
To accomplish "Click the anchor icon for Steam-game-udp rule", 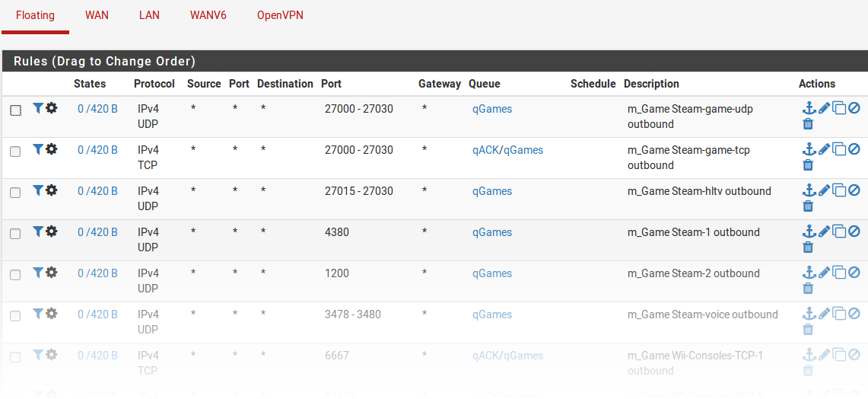I will click(x=809, y=108).
